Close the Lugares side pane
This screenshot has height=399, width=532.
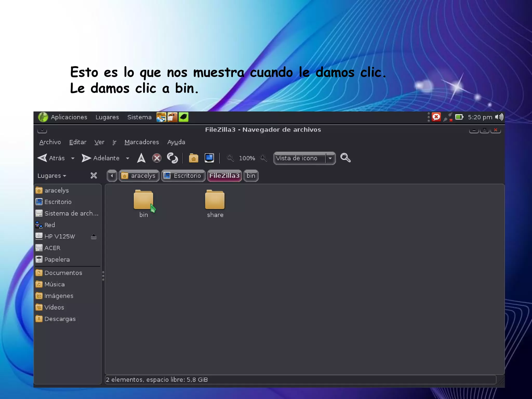[x=94, y=176]
